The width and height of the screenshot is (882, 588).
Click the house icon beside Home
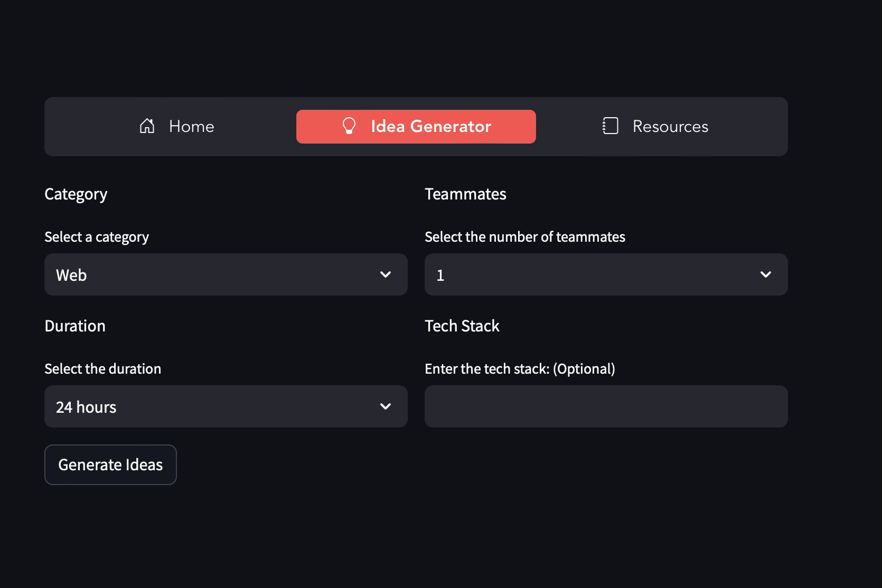click(147, 126)
